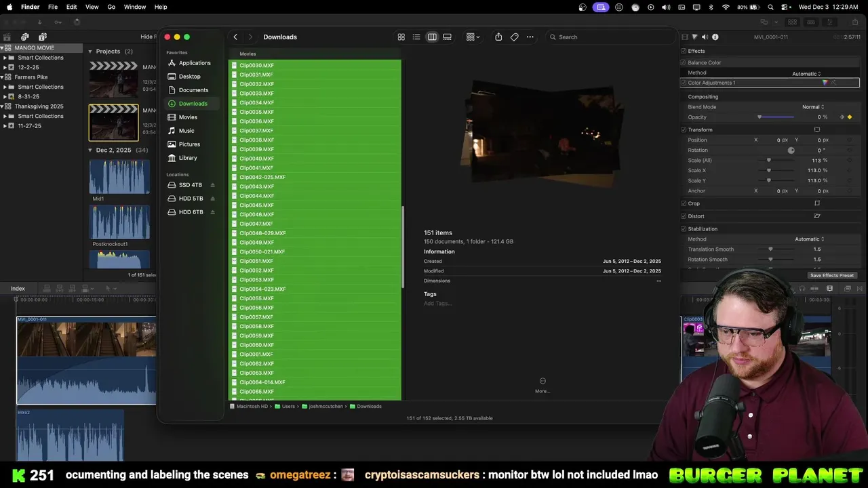Open the Audio inspector speaker icon
Image resolution: width=868 pixels, height=488 pixels.
click(x=705, y=37)
